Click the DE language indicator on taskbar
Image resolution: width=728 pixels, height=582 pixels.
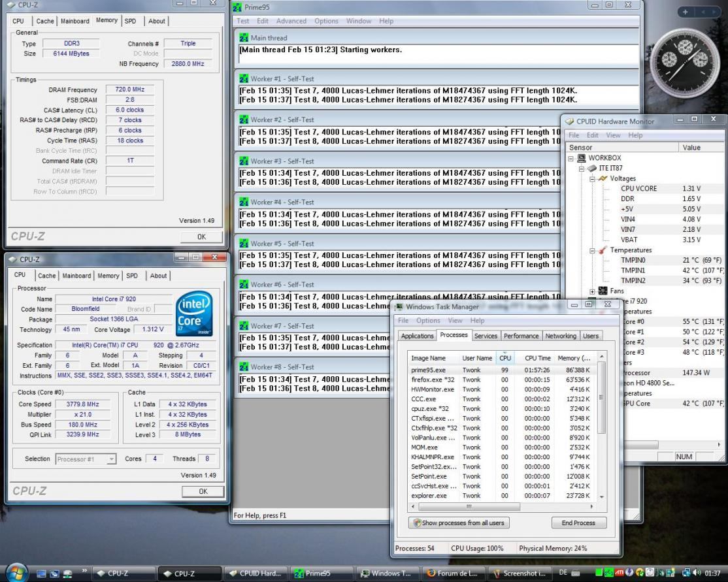(x=563, y=573)
